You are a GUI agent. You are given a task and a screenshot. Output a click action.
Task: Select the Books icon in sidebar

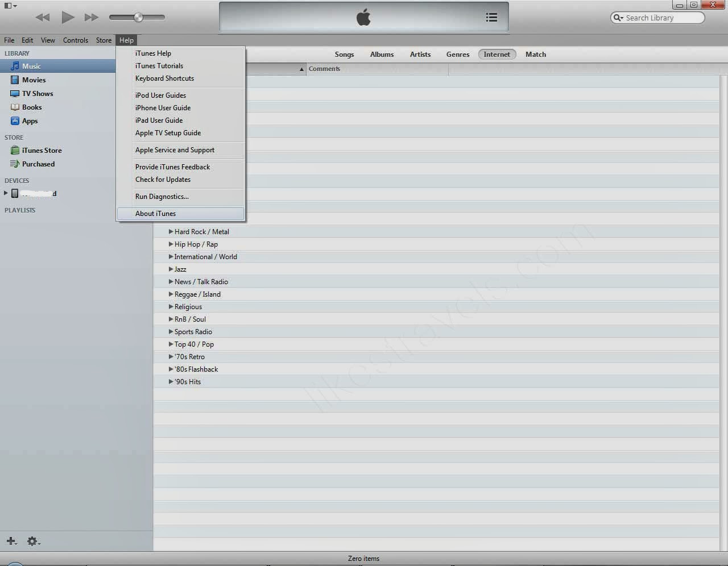point(15,107)
